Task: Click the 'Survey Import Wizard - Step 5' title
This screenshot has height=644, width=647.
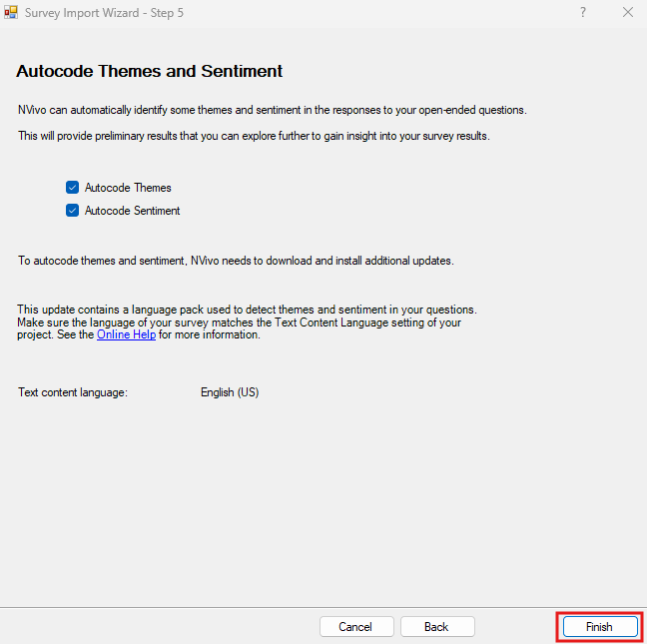Action: click(x=104, y=13)
